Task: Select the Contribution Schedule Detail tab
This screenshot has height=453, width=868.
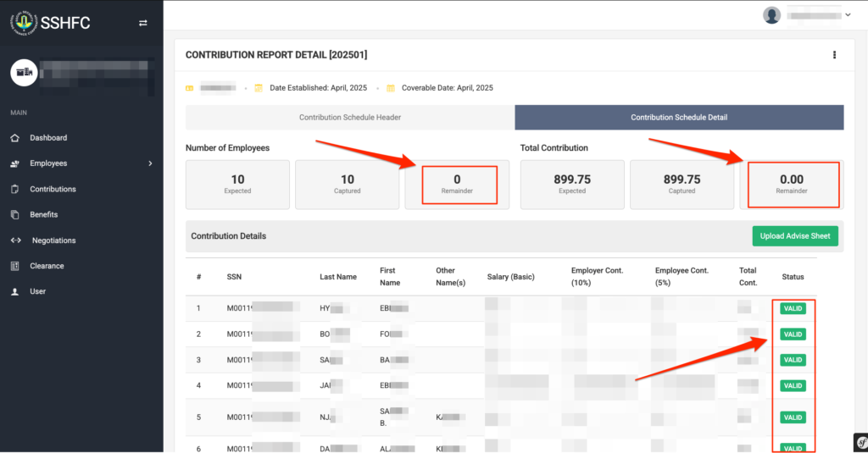Action: [x=679, y=118]
